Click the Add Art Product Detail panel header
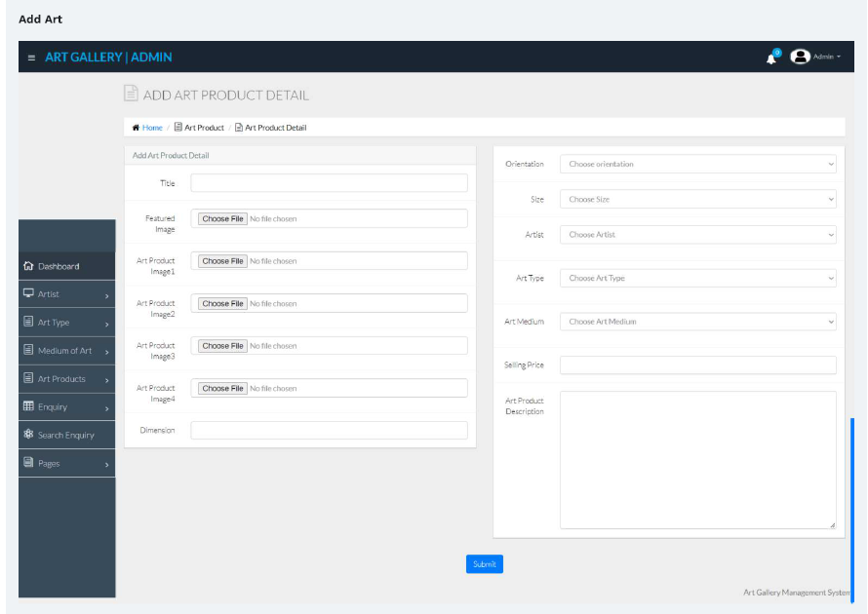 click(300, 155)
